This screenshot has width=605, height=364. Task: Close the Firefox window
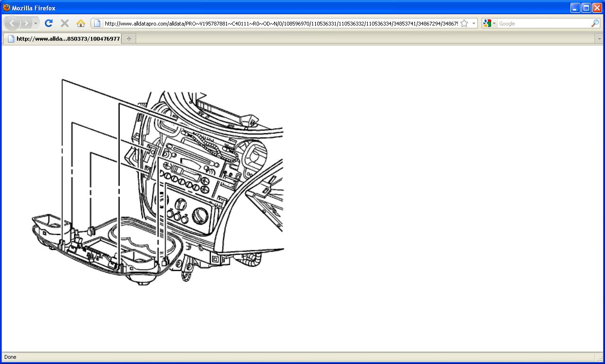(x=596, y=8)
